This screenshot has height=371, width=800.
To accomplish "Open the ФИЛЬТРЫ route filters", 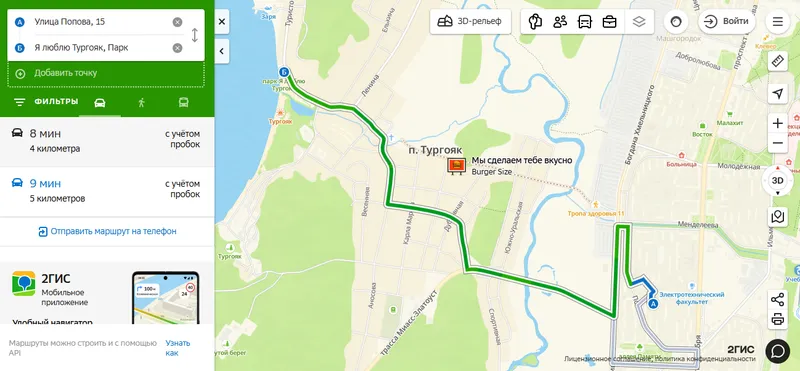I will (x=46, y=102).
